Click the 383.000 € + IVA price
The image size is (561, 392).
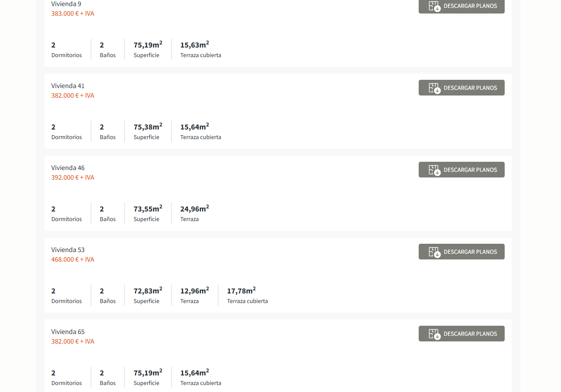72,14
